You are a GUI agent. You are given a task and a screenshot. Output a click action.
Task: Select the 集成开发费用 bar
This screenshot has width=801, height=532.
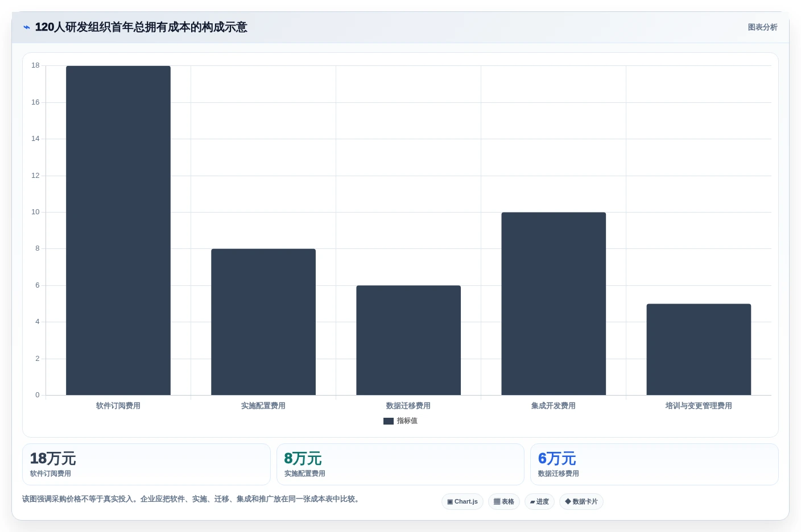554,304
